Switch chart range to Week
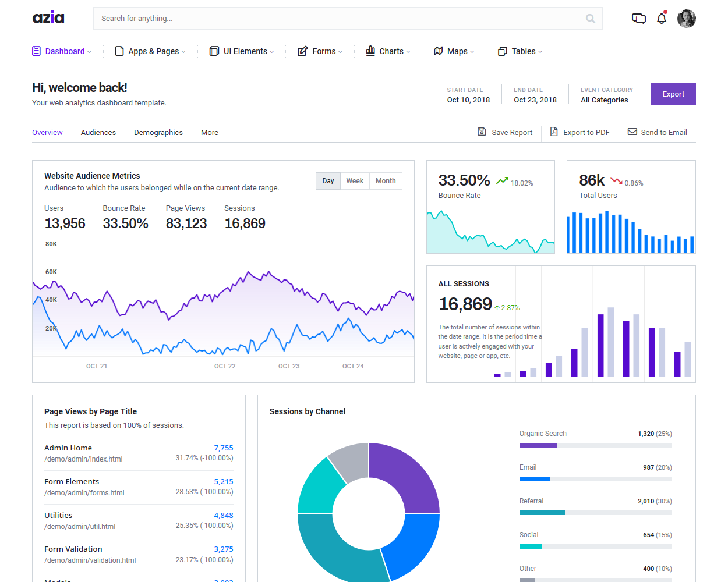The width and height of the screenshot is (728, 582). (355, 181)
